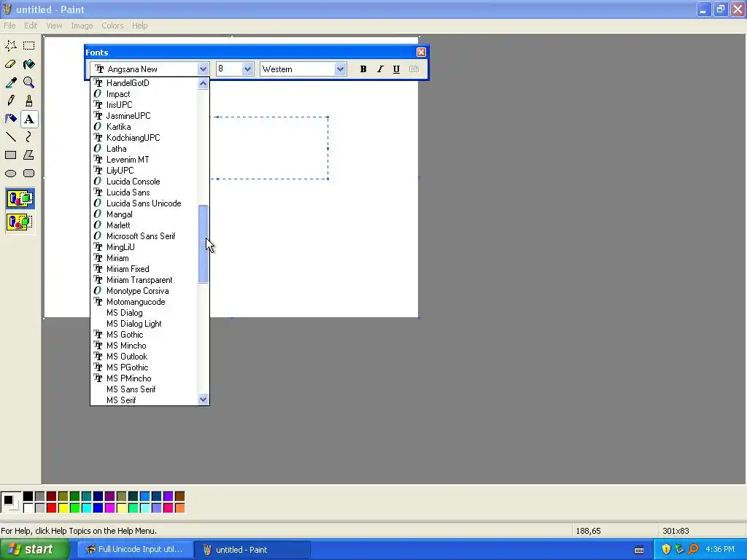Toggle vertical text button in Fonts toolbar
747x560 pixels.
(x=414, y=69)
